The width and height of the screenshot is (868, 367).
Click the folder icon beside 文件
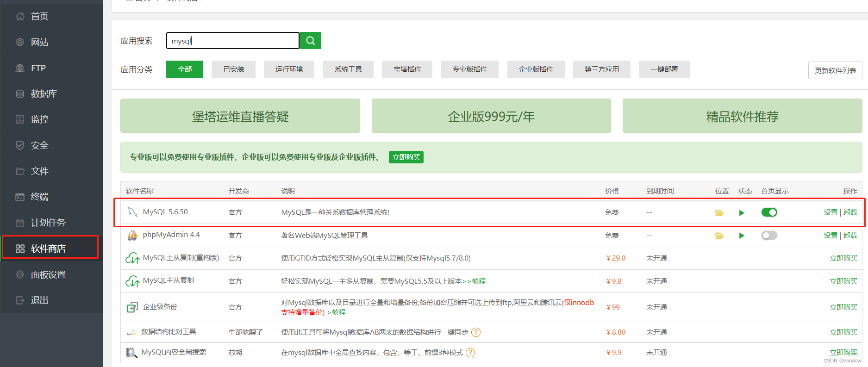click(x=20, y=171)
